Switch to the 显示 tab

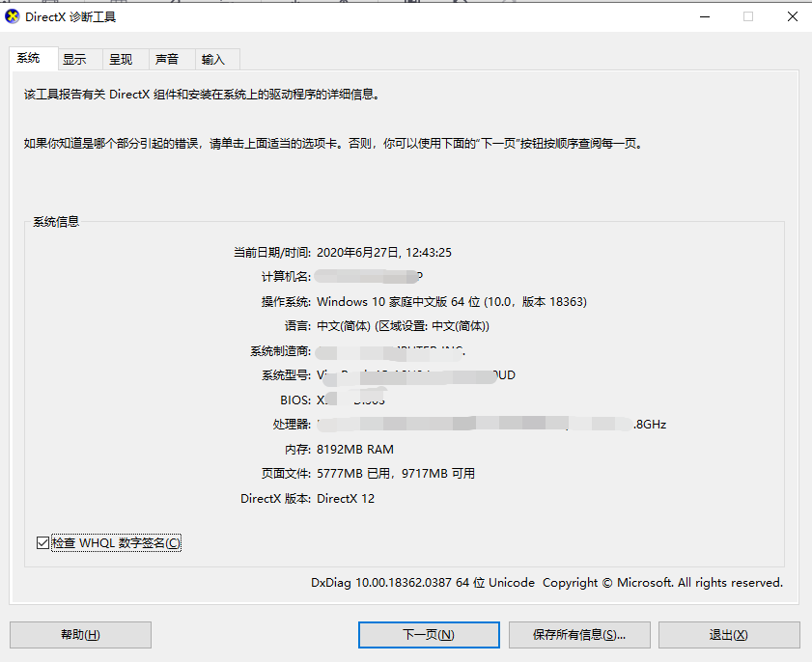pos(80,60)
